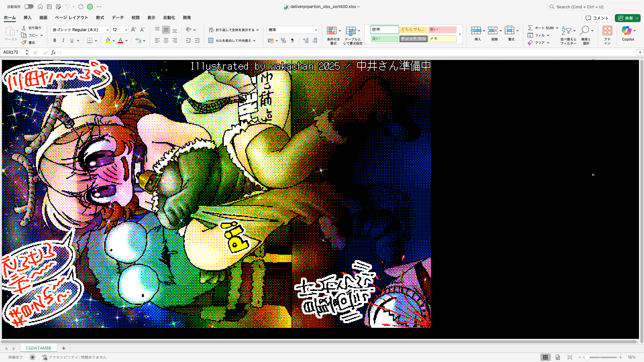Viewport: 644px width, 362px height.
Task: Apply the percent style icon
Action: pos(283,41)
